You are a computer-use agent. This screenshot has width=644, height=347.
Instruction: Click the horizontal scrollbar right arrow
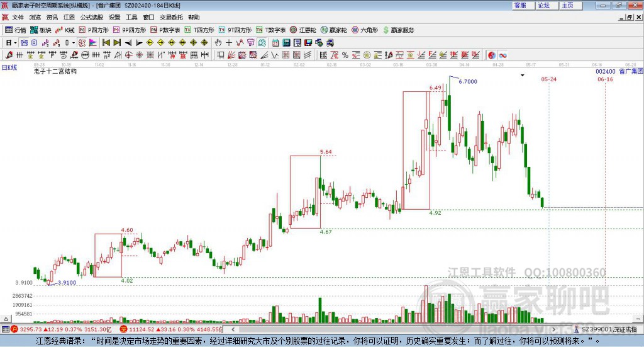click(x=553, y=329)
